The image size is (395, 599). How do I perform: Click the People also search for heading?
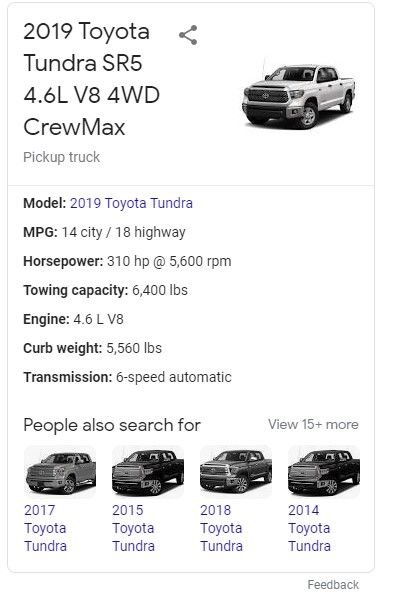pos(112,425)
